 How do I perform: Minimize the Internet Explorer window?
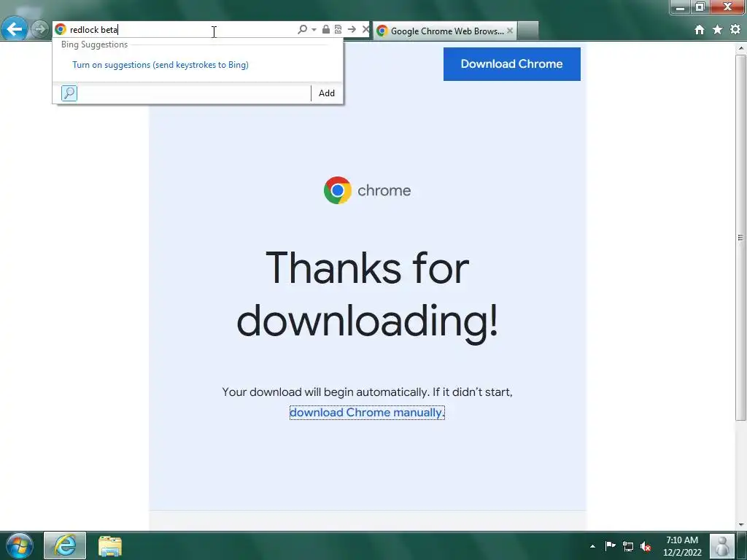(681, 7)
